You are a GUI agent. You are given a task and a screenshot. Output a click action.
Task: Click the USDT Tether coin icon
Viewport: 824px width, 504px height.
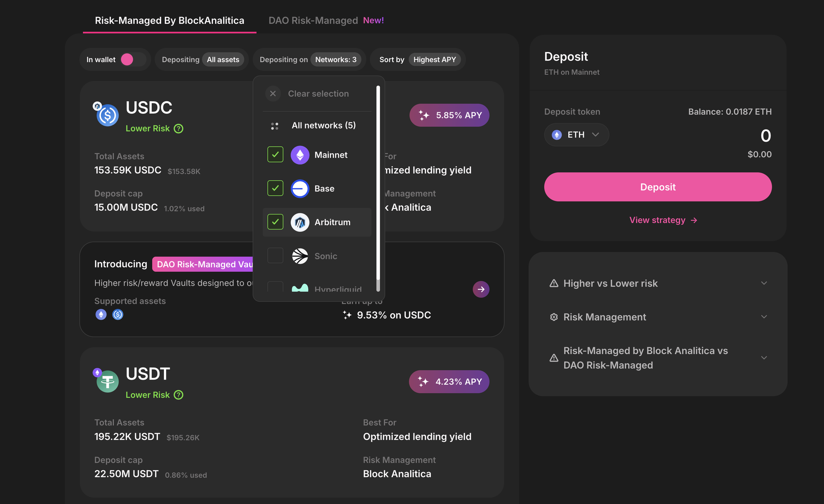(x=108, y=382)
